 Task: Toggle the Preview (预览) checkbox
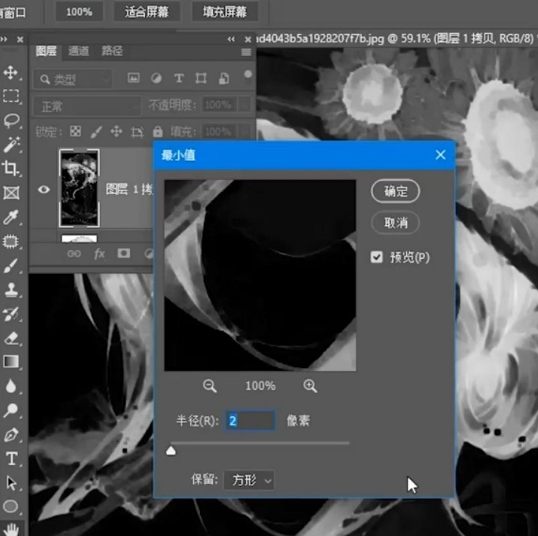(376, 257)
